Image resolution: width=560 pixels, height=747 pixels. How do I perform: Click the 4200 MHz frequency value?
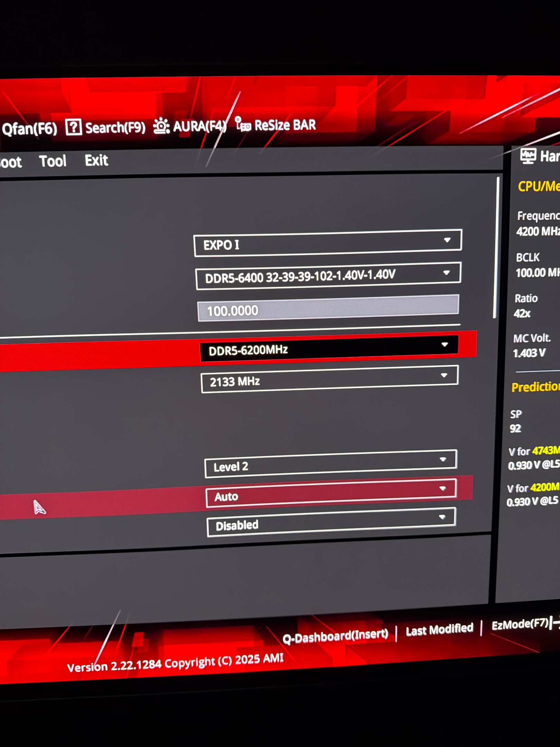(x=538, y=231)
